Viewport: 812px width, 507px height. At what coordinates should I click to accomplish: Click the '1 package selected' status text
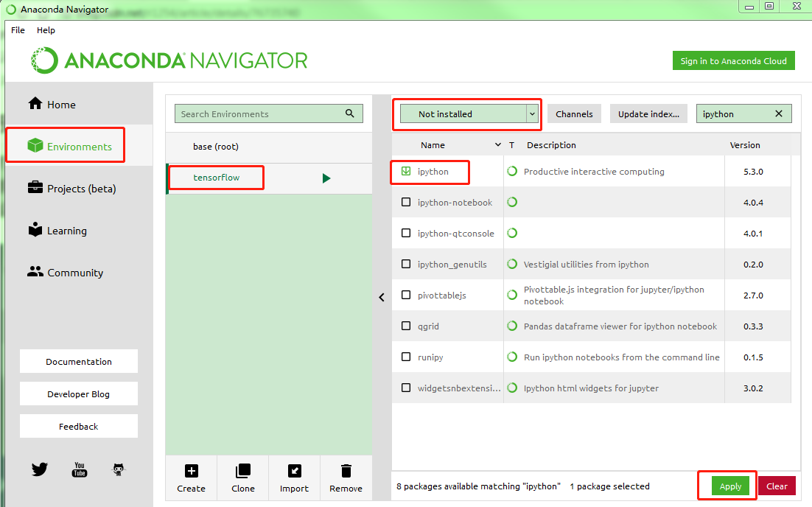(609, 486)
